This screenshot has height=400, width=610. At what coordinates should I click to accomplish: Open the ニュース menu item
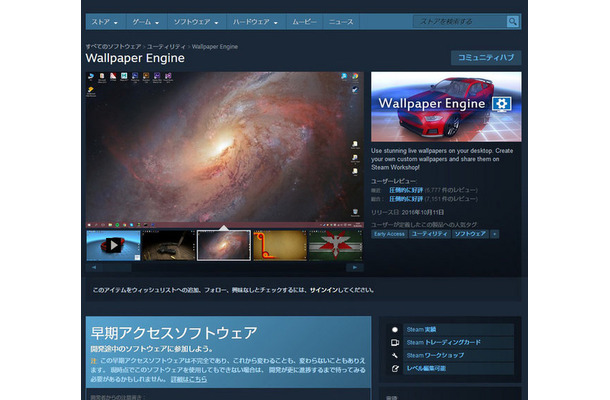point(341,22)
